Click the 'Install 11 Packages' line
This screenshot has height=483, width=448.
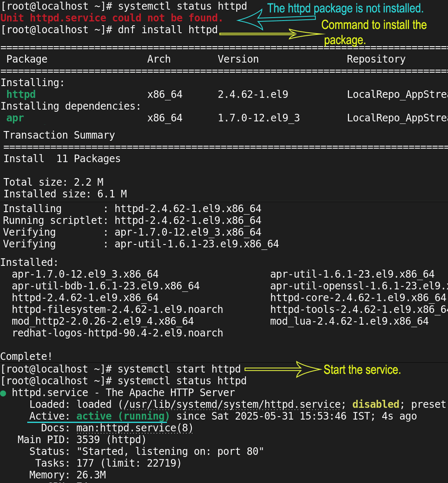pos(62,158)
